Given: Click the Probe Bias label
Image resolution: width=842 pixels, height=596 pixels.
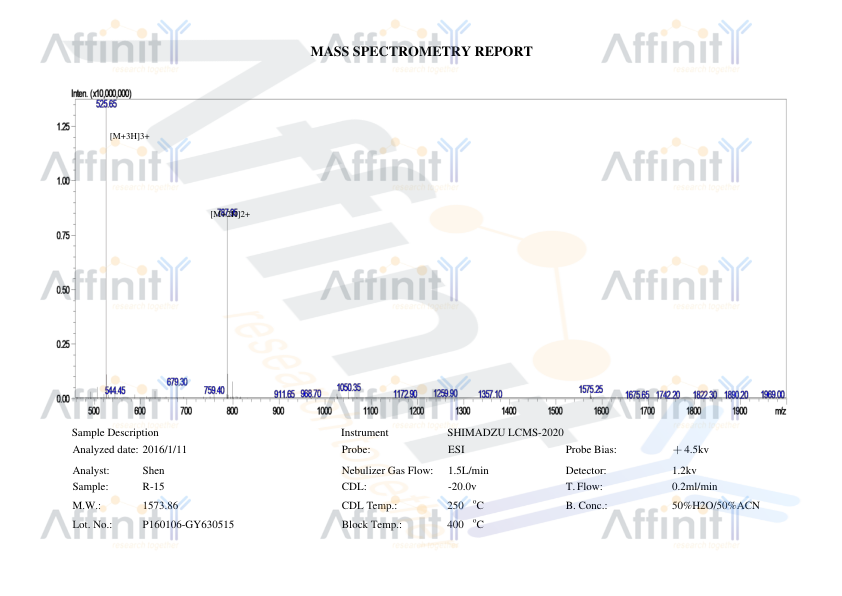Looking at the screenshot, I should pyautogui.click(x=591, y=450).
